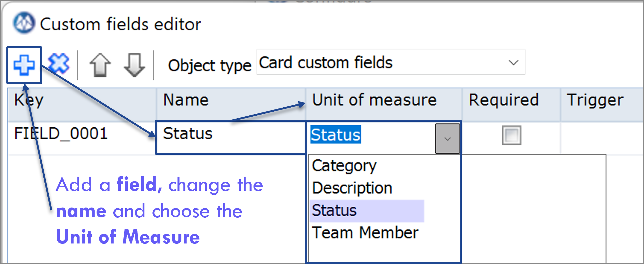Screen dimensions: 644x264
Task: Choose Description from the unit list
Action: 352,188
